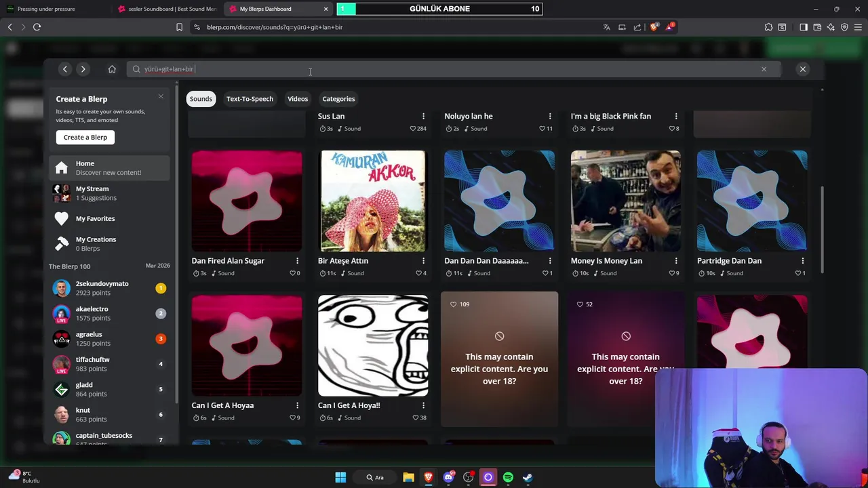Open options menu for Sus Lan
Viewport: 868px width, 488px height.
[423, 116]
